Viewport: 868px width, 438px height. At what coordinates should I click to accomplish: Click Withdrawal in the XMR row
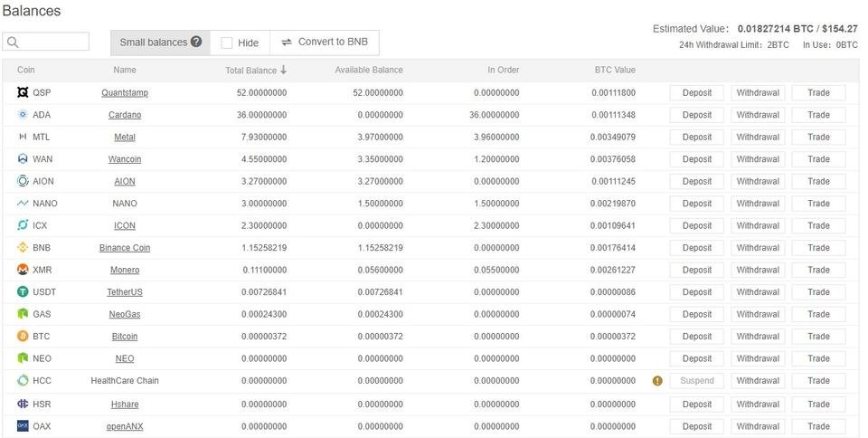click(758, 270)
